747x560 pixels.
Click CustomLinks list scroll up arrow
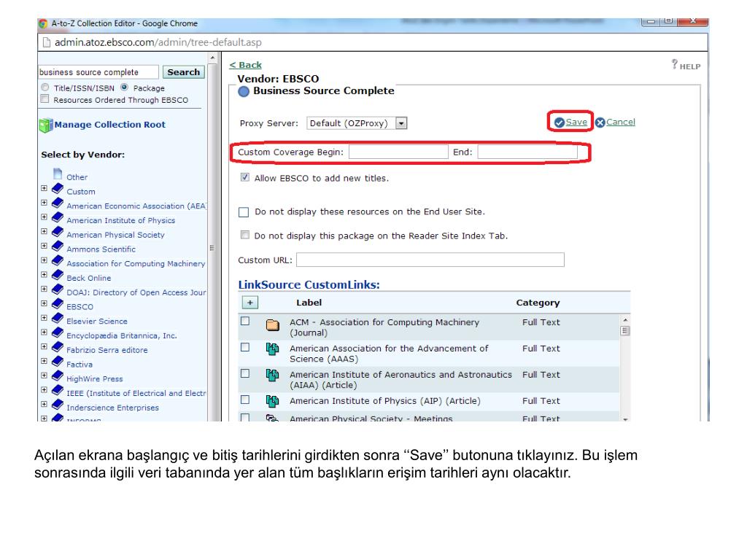pyautogui.click(x=625, y=319)
